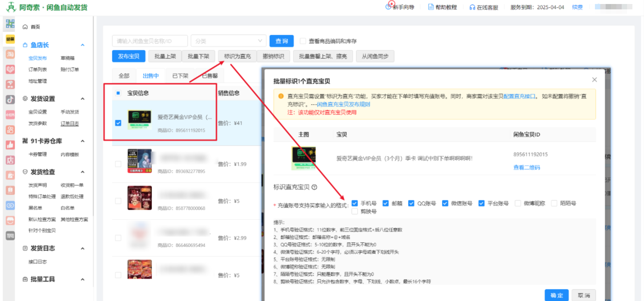Viewport: 644px width, 301px height.
Task: Uncheck the 平台账号 format checkbox
Action: 482,203
